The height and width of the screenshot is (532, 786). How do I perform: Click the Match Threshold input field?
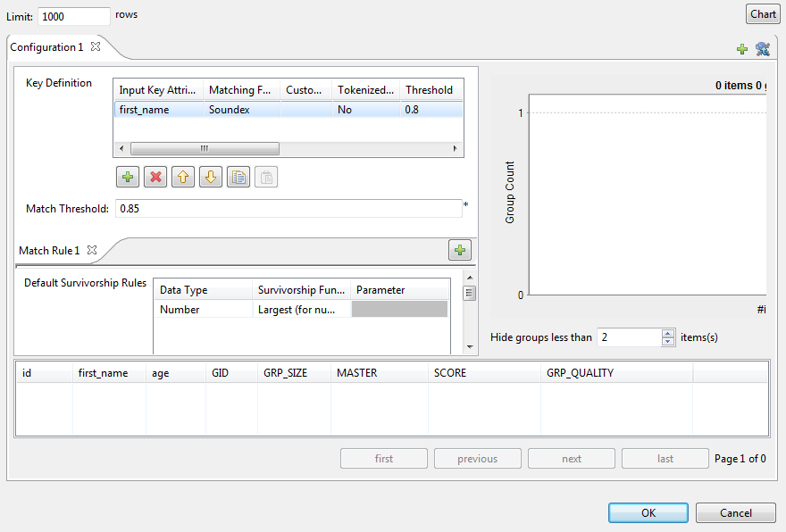(x=287, y=209)
